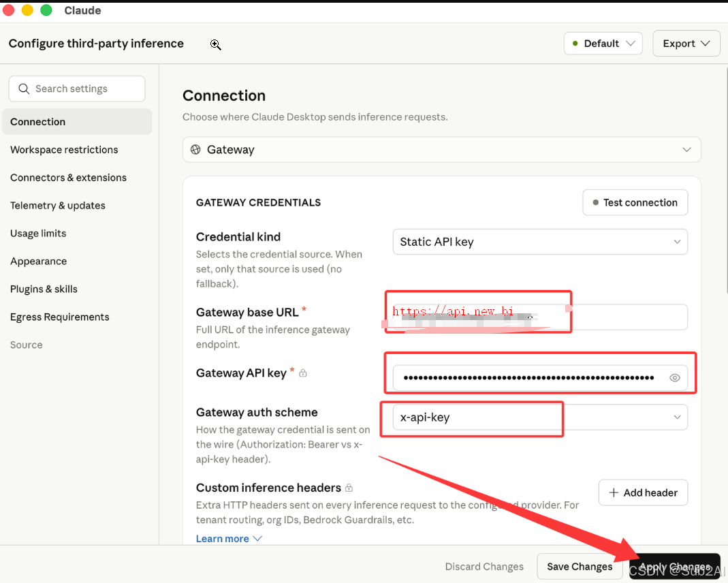Click Discard Changes
Screen dimensions: 728x583
[x=484, y=566]
